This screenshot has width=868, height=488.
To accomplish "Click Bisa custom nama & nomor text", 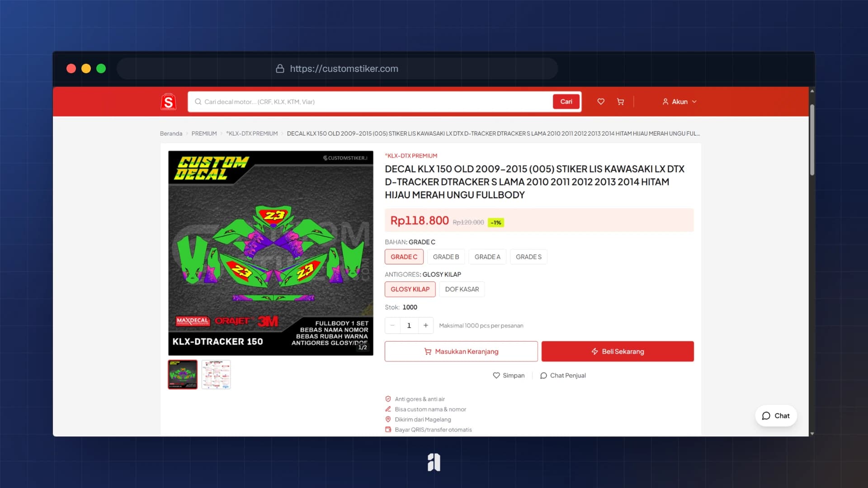I will click(x=430, y=409).
